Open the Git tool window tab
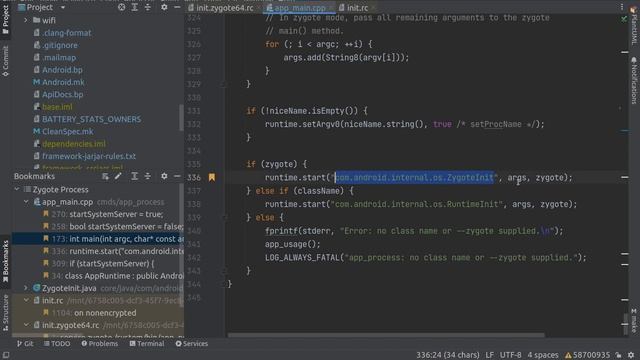The height and width of the screenshot is (360, 640). click(x=25, y=344)
